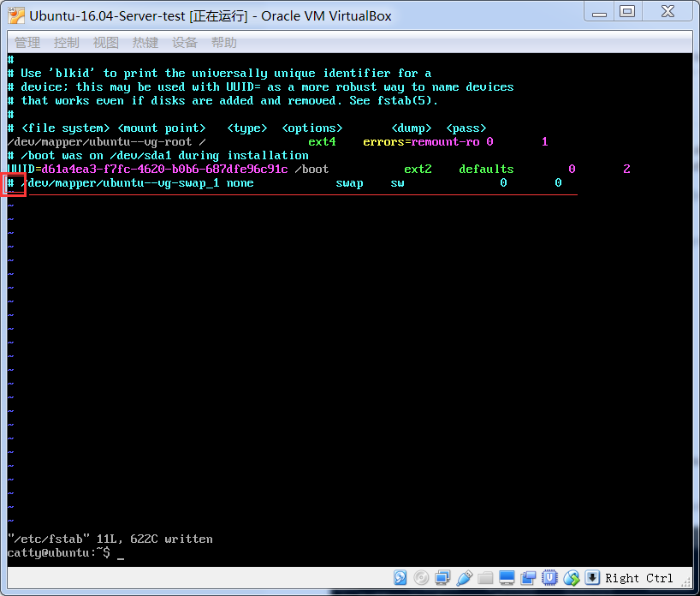Click the USB devices status icon
This screenshot has height=596, width=700.
click(x=464, y=578)
